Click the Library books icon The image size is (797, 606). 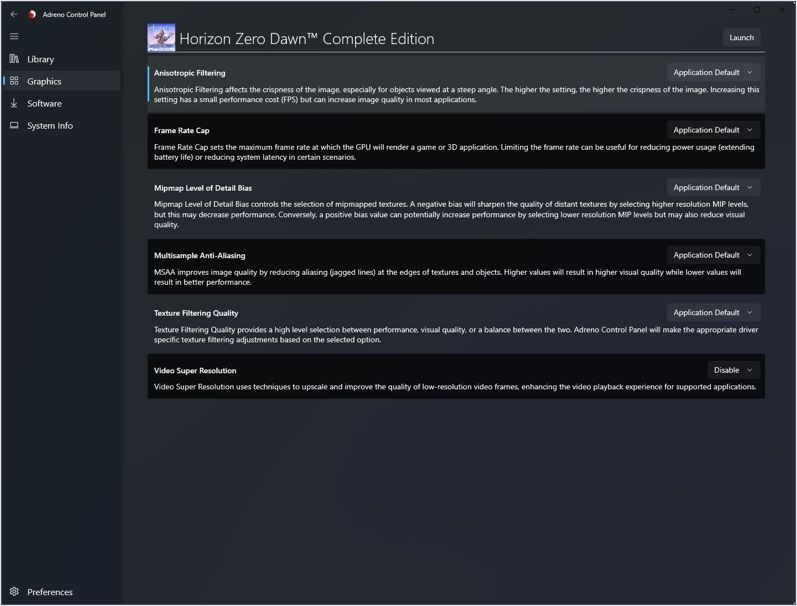pos(14,59)
